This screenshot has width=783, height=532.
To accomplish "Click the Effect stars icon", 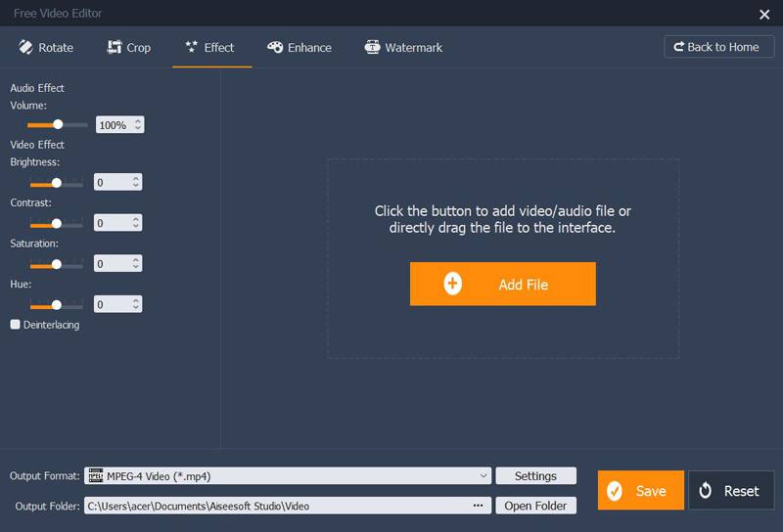I will pyautogui.click(x=191, y=46).
